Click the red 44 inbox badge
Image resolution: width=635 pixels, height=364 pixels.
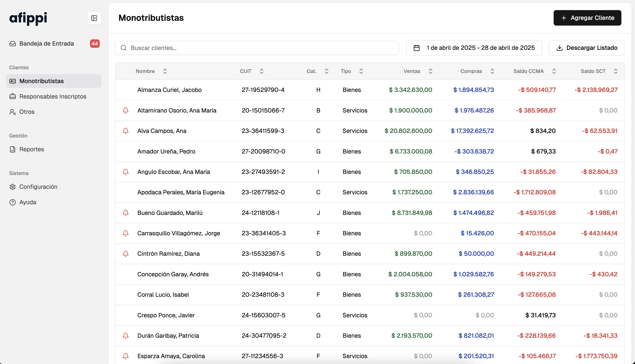pos(95,44)
